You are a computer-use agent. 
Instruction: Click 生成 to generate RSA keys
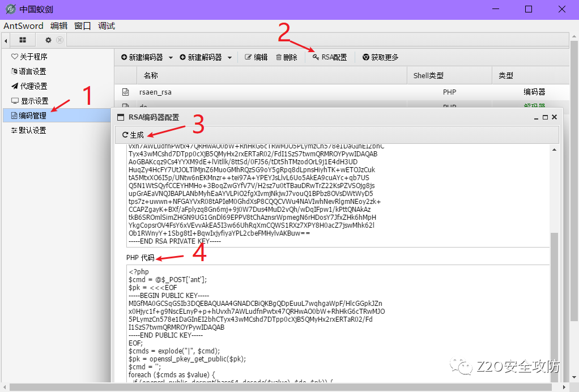click(x=133, y=135)
